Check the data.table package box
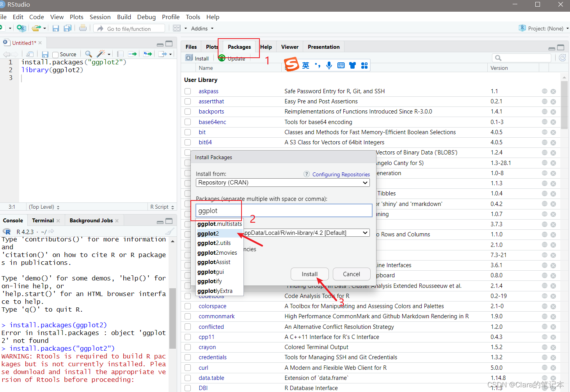 point(188,378)
